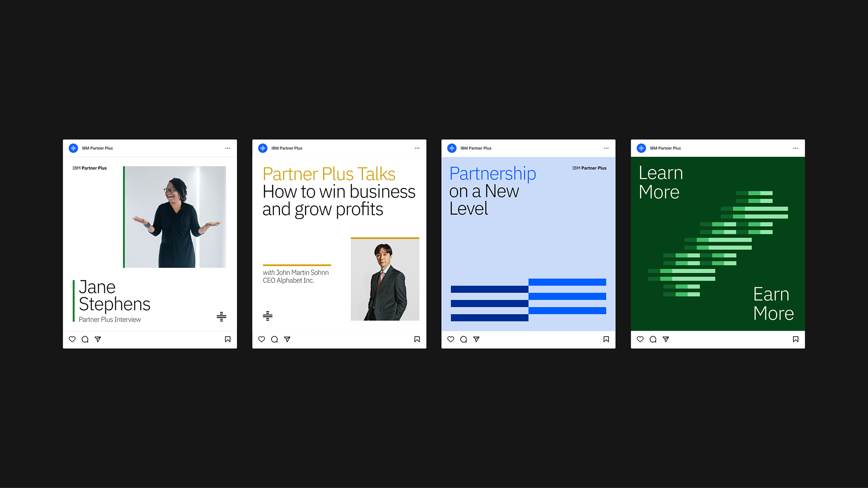Comment on the Partnership on a New Level post

click(463, 339)
